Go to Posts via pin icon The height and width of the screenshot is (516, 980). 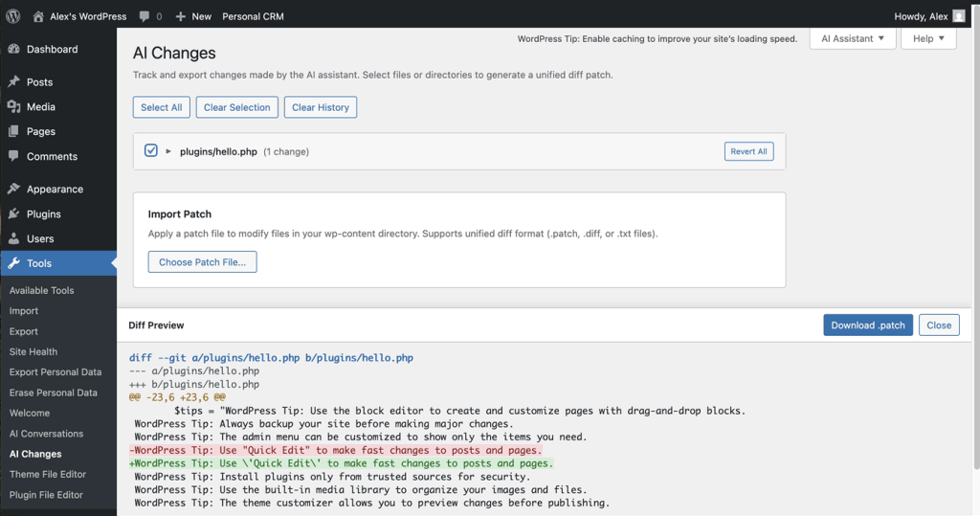[13, 82]
